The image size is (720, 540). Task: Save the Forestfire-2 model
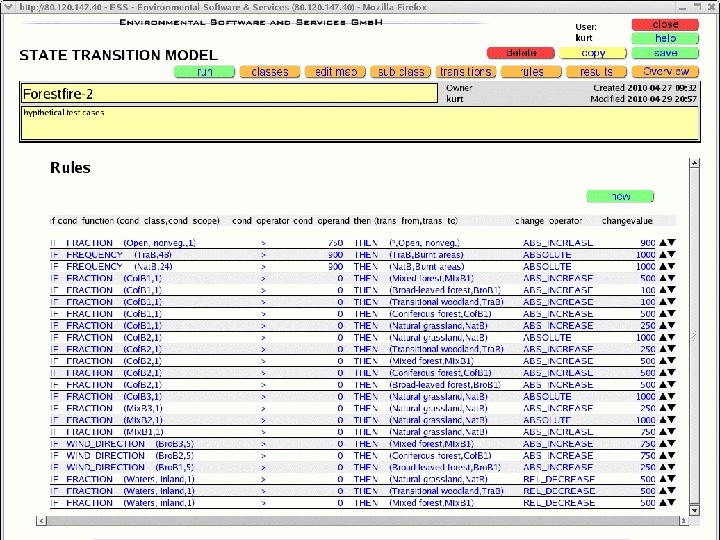[x=665, y=53]
